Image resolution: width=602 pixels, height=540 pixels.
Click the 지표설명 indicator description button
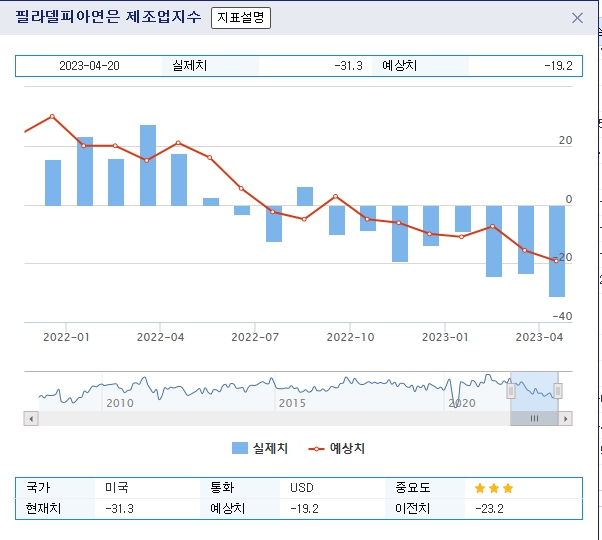[241, 18]
